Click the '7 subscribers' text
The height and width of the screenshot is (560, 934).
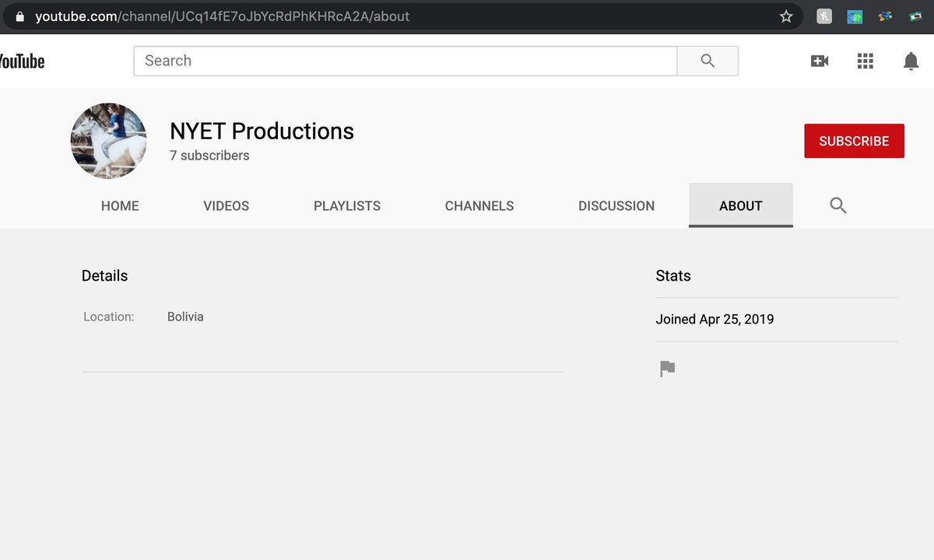point(209,156)
